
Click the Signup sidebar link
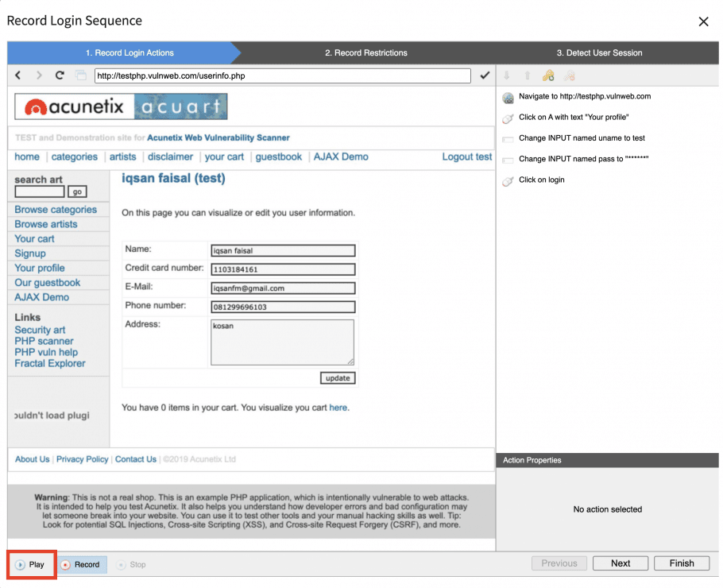(x=30, y=253)
